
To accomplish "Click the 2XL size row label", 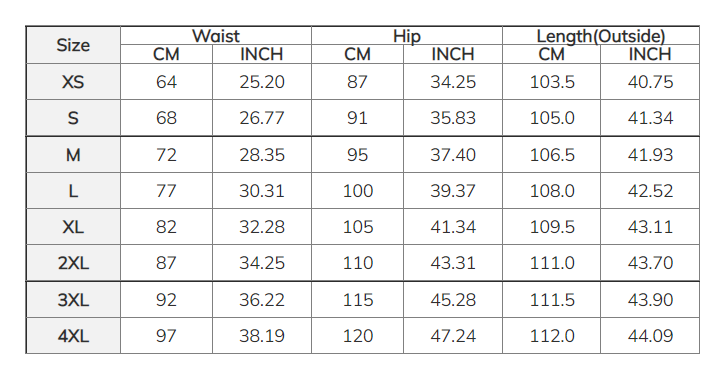I will point(73,263).
